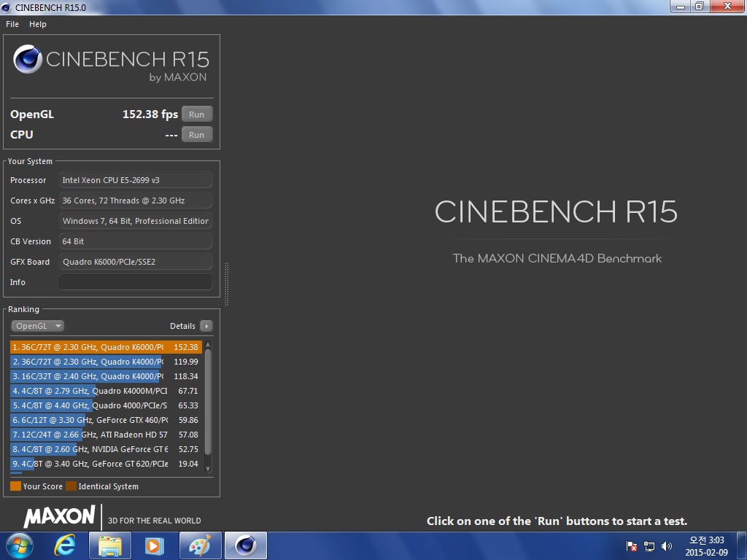
Task: Open Windows Explorer folder taskbar icon
Action: (109, 545)
